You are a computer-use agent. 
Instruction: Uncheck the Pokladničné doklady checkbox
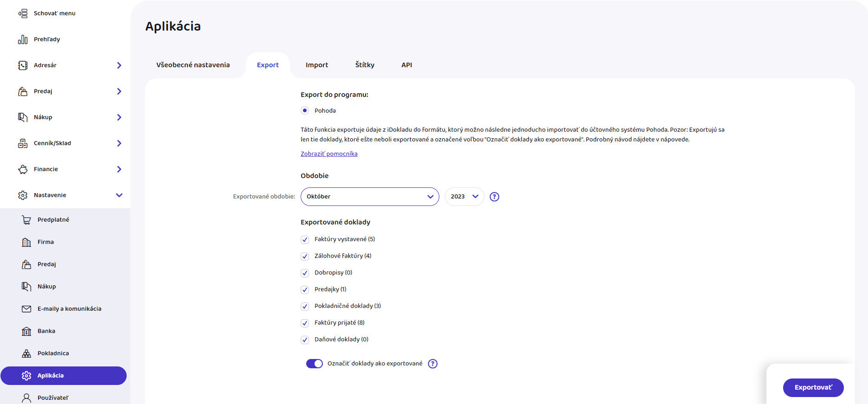point(305,307)
